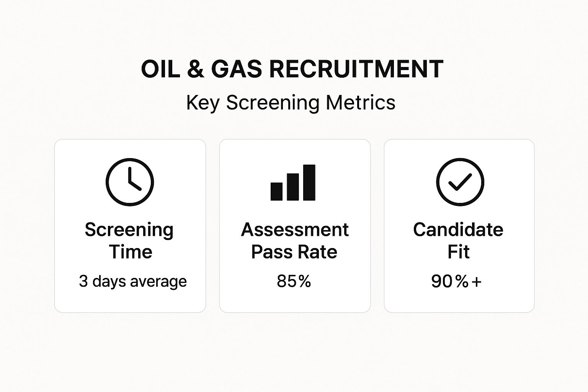Click the word Assessment in the middle card

[x=295, y=230]
